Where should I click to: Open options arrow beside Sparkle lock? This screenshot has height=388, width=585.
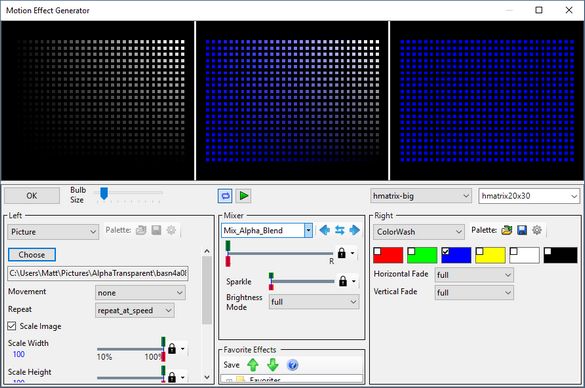(x=354, y=281)
